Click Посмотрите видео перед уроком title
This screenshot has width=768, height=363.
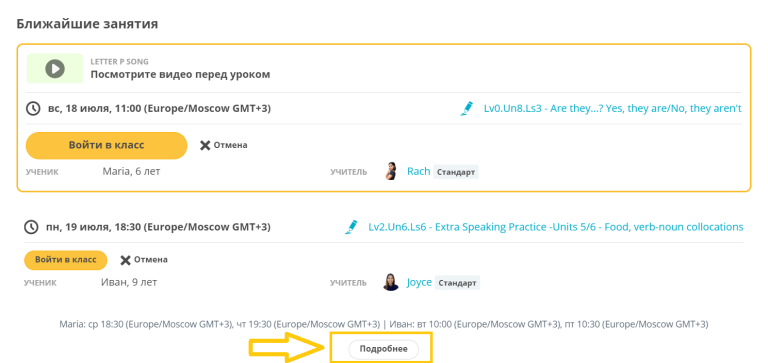pyautogui.click(x=180, y=75)
